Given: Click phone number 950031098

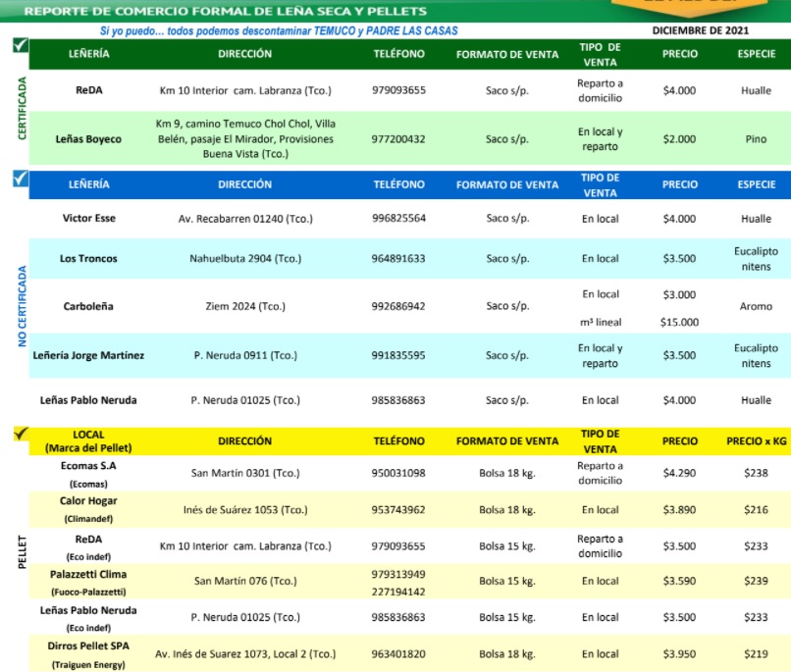Looking at the screenshot, I should point(398,474).
